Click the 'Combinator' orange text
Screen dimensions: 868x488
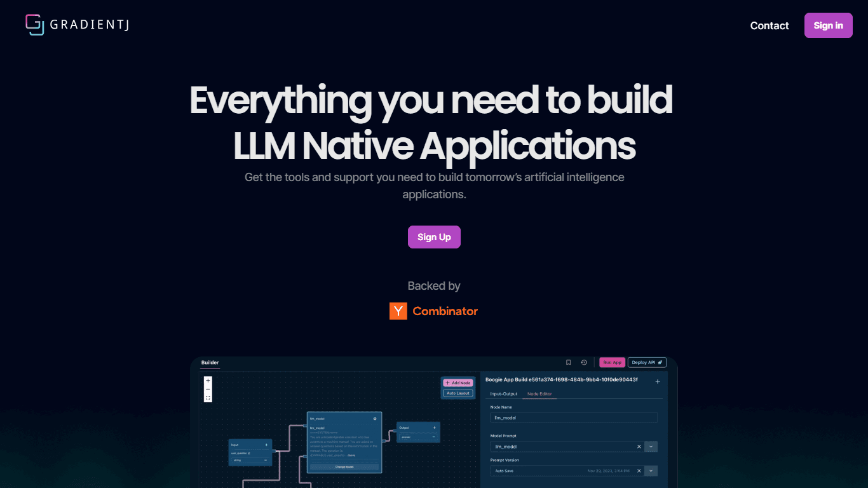445,311
